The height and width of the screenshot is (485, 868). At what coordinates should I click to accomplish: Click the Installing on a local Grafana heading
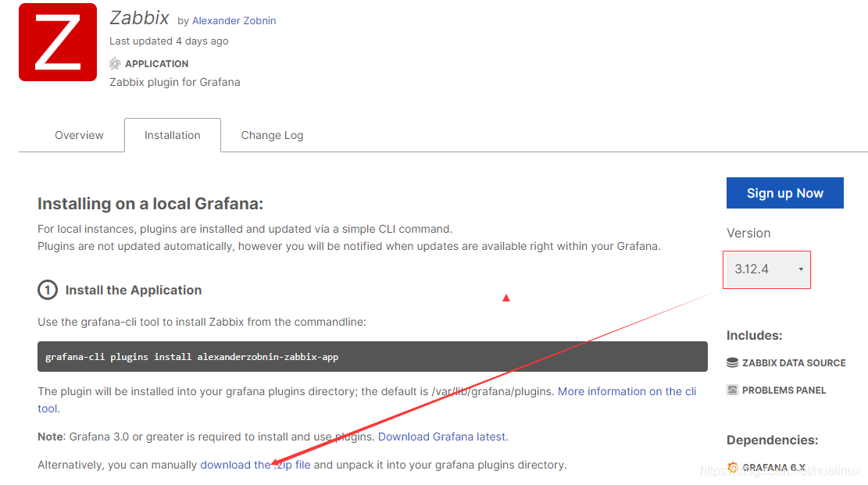151,204
